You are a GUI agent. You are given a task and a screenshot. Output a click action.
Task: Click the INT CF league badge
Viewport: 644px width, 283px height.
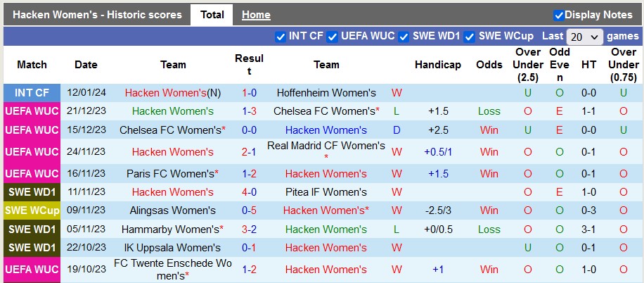(32, 93)
